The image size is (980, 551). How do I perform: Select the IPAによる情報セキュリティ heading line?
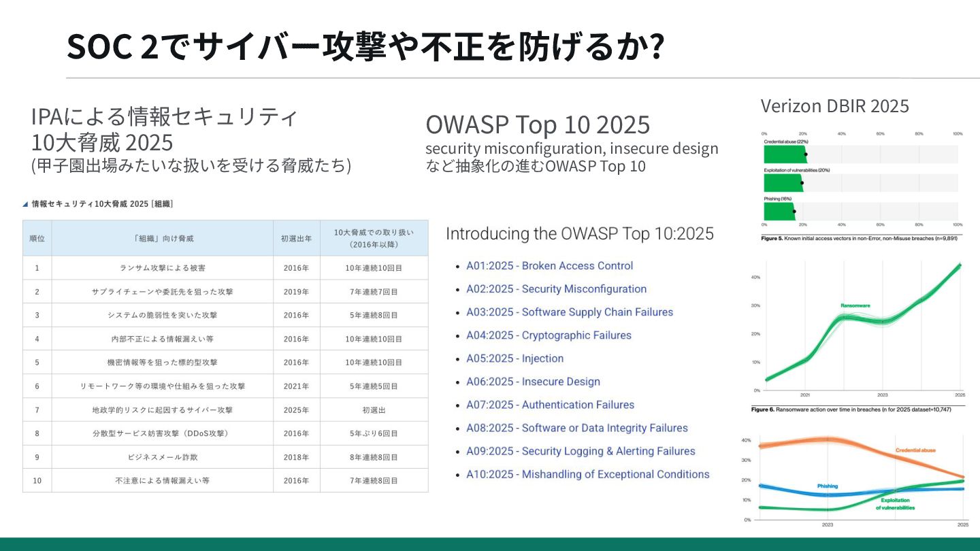coord(165,117)
